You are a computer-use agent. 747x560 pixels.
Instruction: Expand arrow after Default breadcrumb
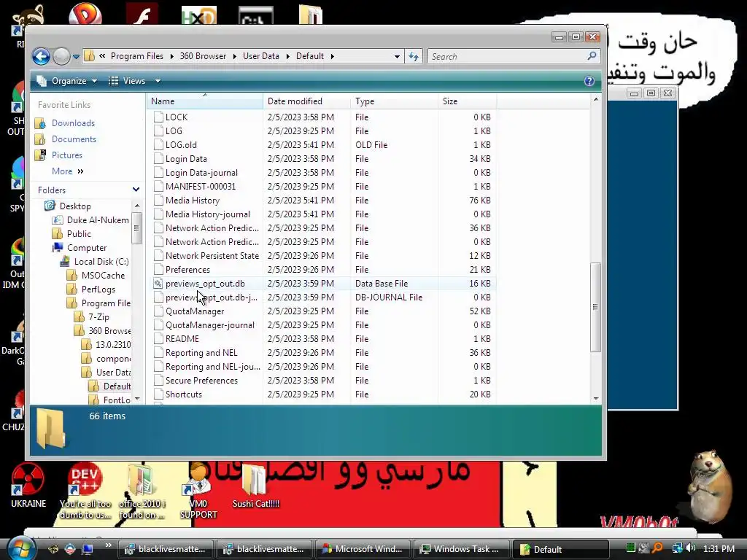click(x=332, y=56)
